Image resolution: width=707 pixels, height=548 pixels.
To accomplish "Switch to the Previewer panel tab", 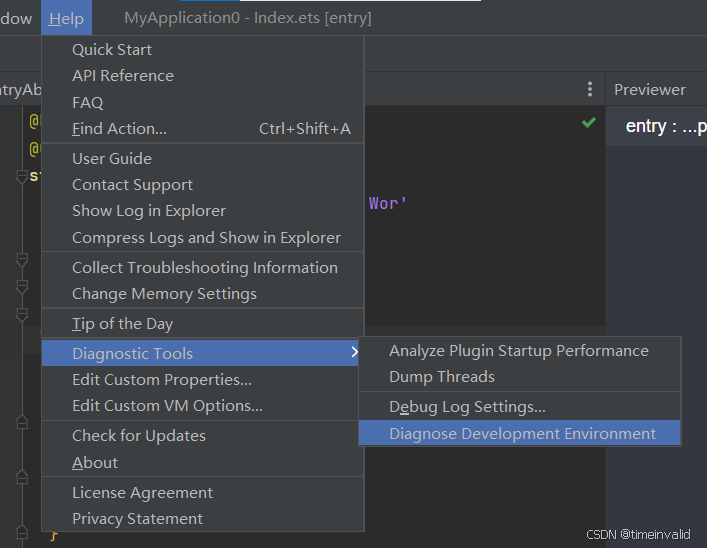I will coord(650,89).
